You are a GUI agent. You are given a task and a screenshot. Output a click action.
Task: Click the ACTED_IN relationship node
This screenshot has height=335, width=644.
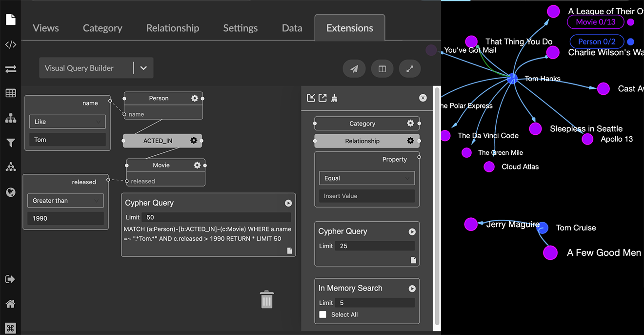pos(158,141)
